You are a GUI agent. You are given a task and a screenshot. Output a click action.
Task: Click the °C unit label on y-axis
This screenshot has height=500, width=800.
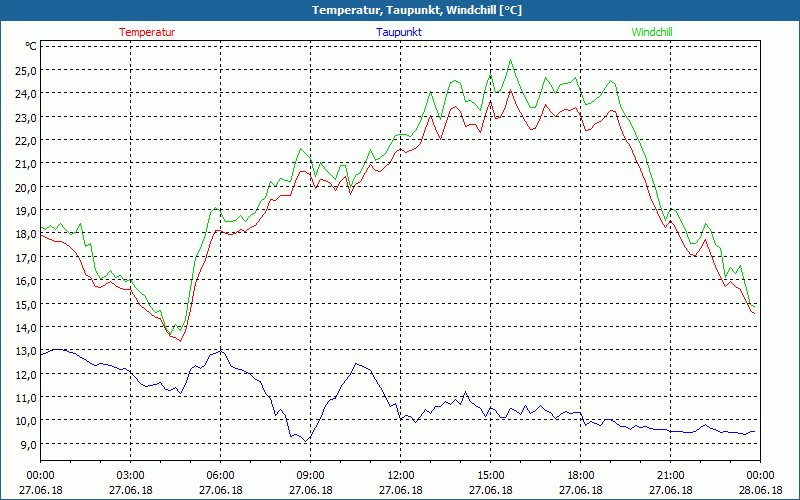coord(31,46)
